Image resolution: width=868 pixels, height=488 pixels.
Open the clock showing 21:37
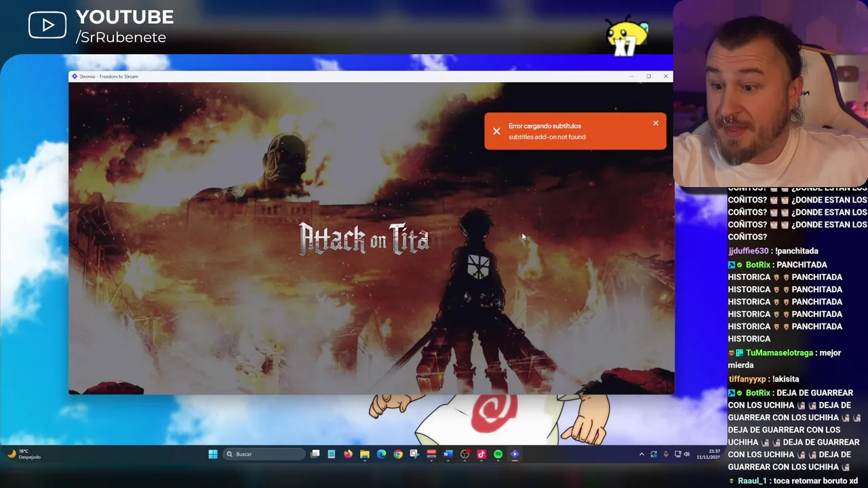pos(709,454)
